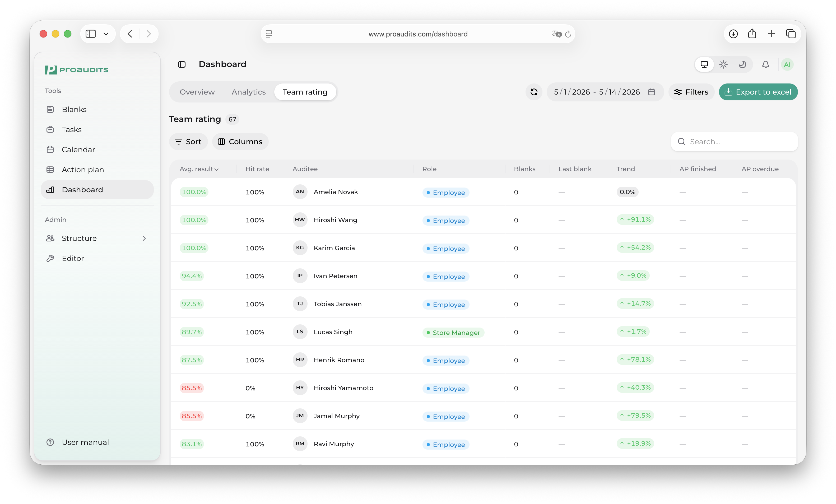The height and width of the screenshot is (504, 836).
Task: Select Ivan Petersen's name
Action: coord(335,276)
